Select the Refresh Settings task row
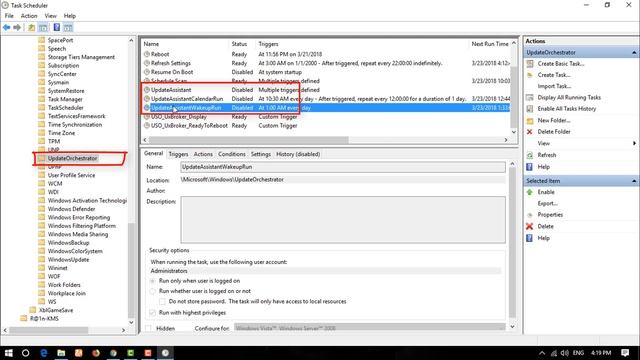640x360 pixels. pos(326,63)
